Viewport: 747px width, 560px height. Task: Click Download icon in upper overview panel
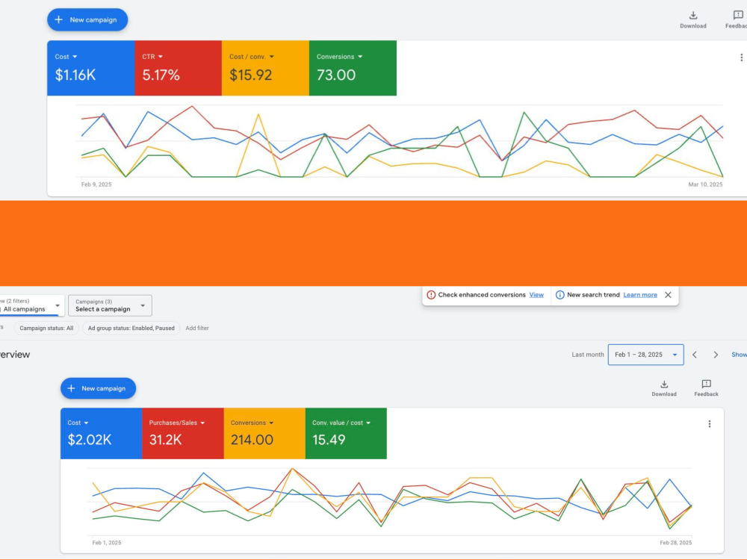pyautogui.click(x=693, y=16)
